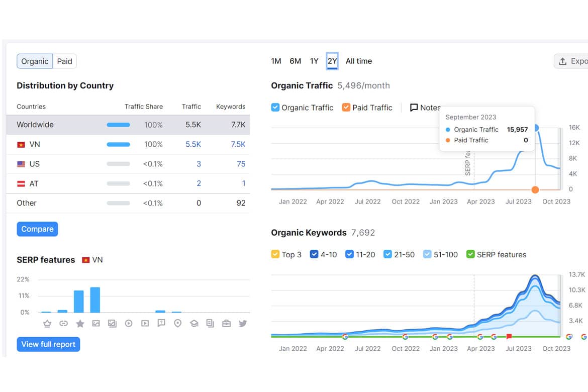Select the star reviews icon
Image resolution: width=588 pixels, height=392 pixels.
[x=80, y=323]
